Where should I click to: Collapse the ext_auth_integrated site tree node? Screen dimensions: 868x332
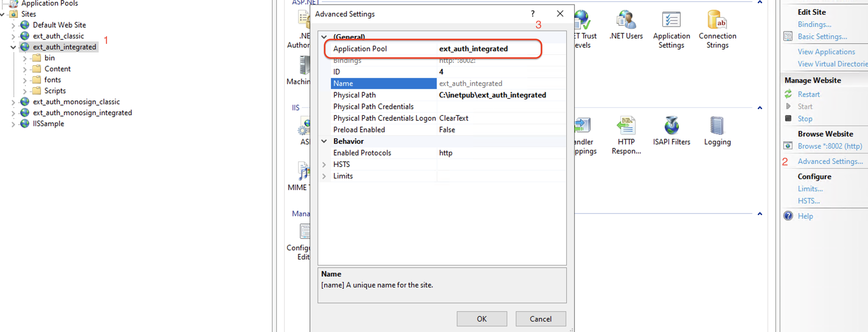[13, 47]
